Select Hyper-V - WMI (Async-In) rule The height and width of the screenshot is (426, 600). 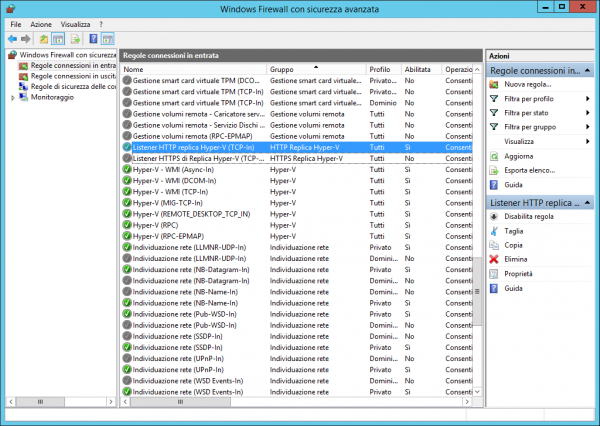(x=297, y=170)
